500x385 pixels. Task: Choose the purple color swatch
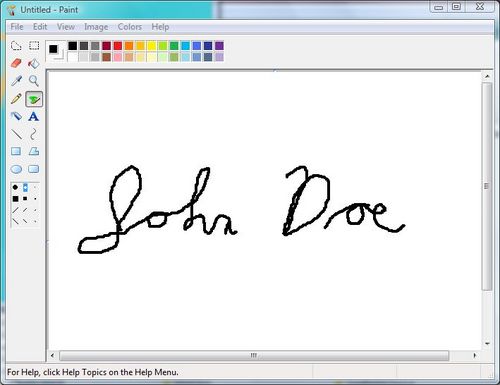(219, 46)
